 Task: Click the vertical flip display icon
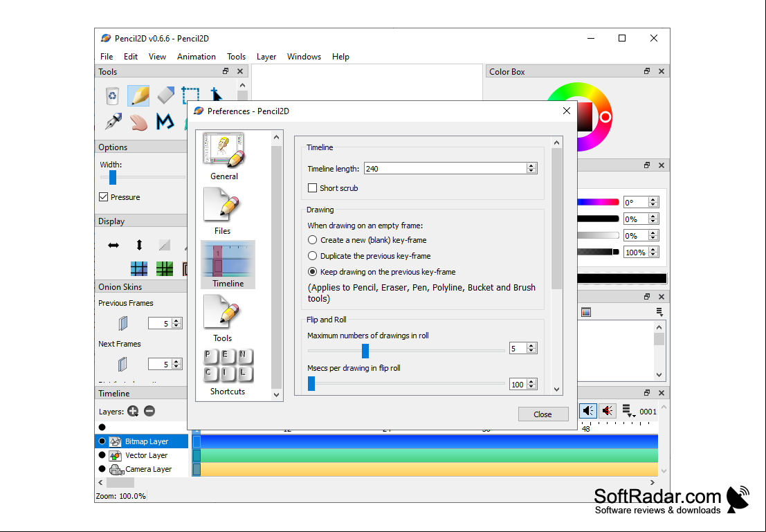point(139,245)
